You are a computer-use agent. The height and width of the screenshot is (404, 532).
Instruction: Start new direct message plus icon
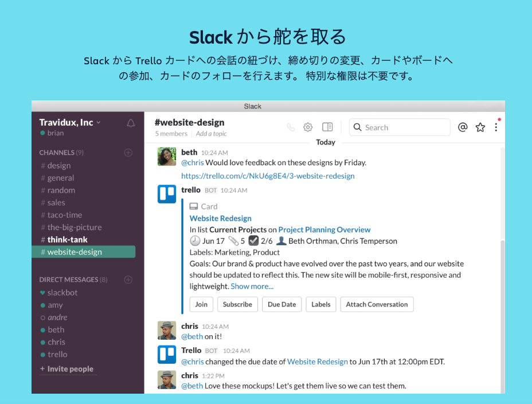[x=128, y=280]
